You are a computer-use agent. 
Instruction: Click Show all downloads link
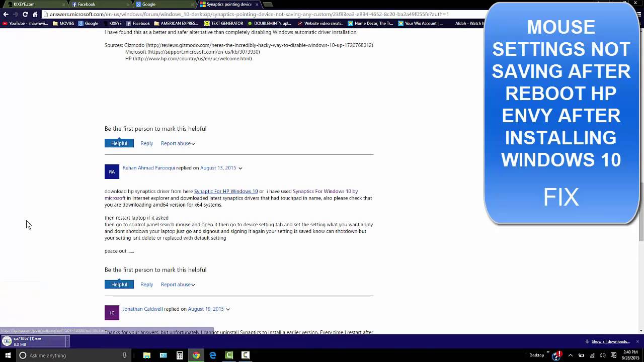pyautogui.click(x=610, y=342)
